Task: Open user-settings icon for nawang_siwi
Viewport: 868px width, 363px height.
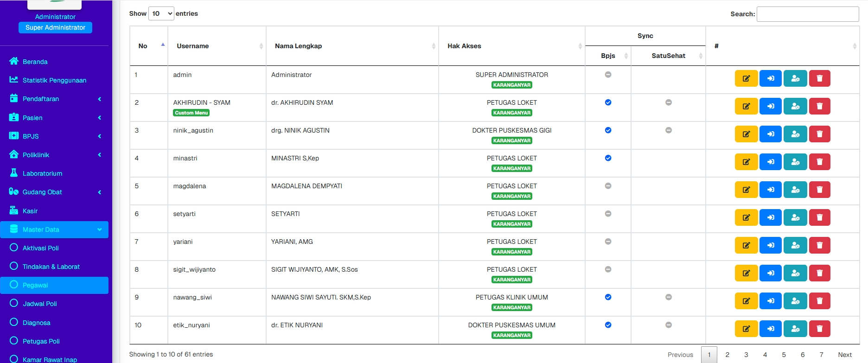Action: pyautogui.click(x=795, y=301)
